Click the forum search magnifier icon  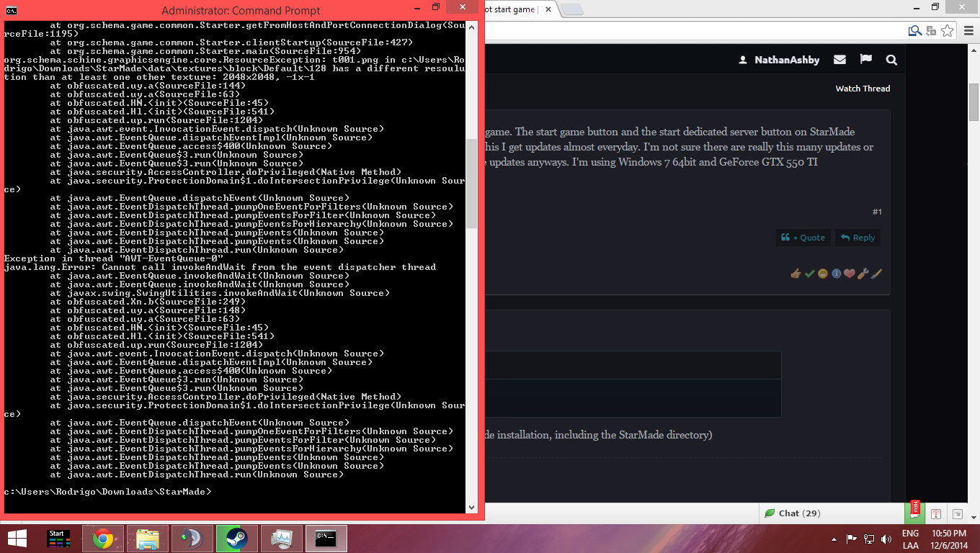pos(891,60)
